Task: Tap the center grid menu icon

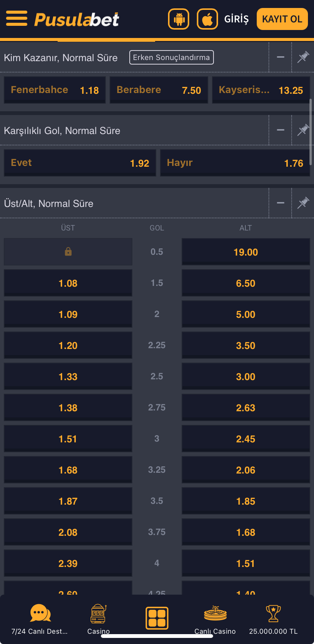Action: click(157, 618)
